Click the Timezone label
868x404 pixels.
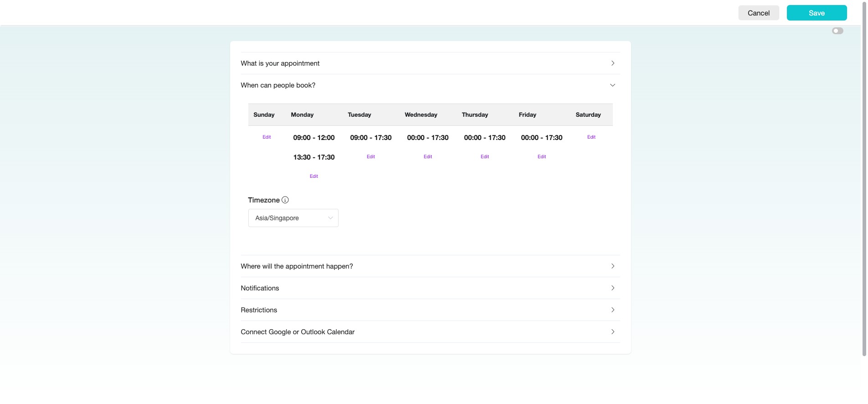pos(264,200)
